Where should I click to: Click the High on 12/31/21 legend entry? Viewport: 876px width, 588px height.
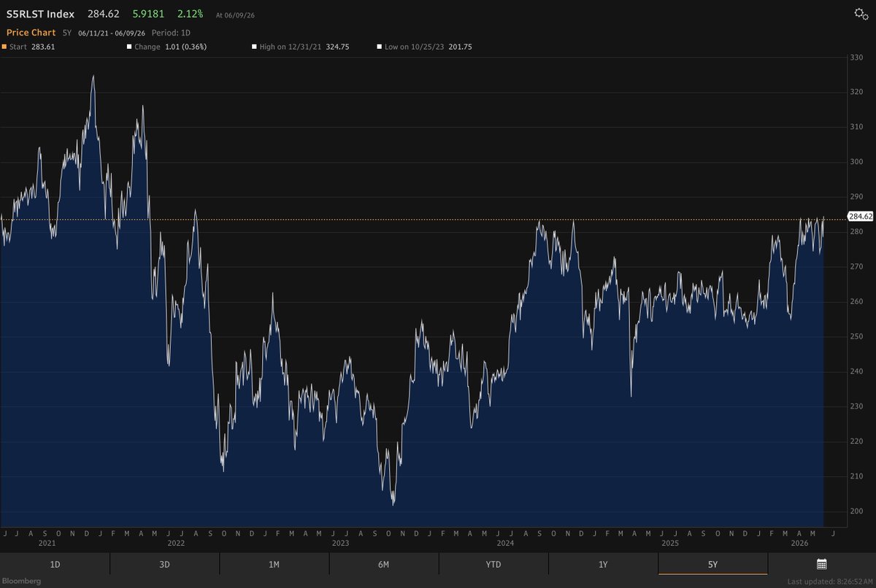299,47
